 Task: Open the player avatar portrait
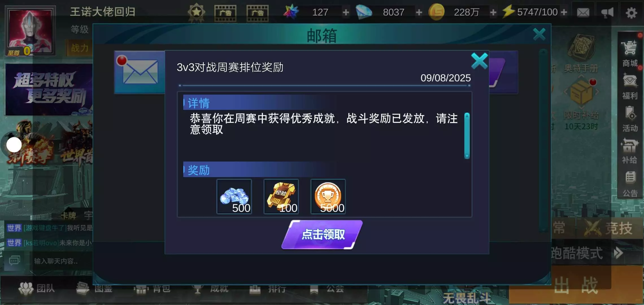30,31
